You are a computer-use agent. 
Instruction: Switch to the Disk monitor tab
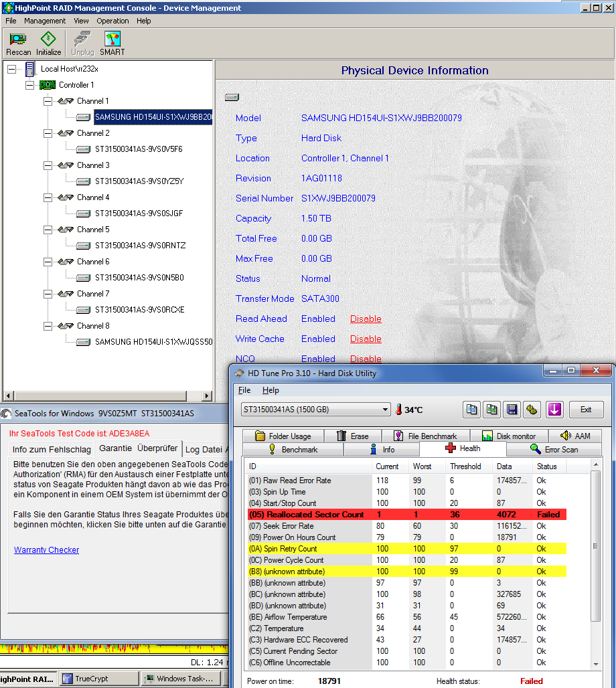click(509, 436)
